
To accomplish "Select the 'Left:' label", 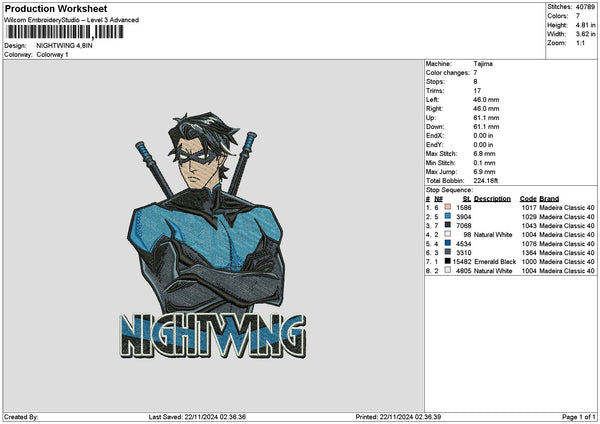I will point(432,100).
